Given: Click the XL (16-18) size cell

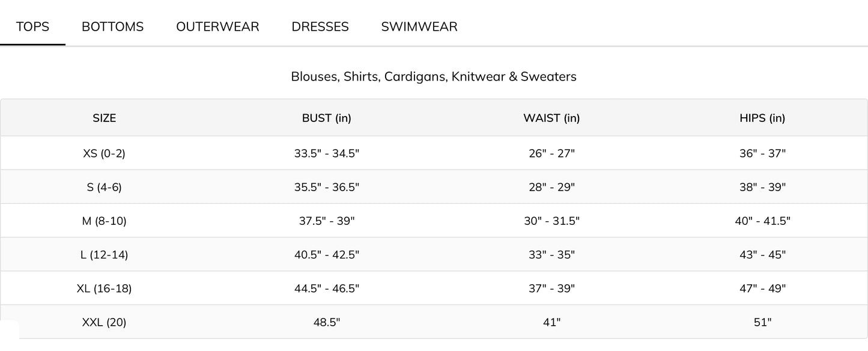Looking at the screenshot, I should pos(105,288).
